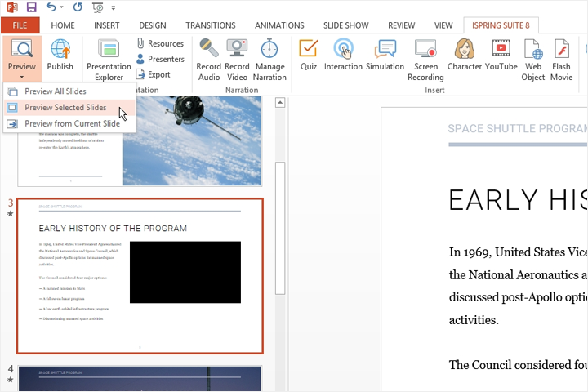
Task: Start a Screen Recording
Action: tap(425, 60)
